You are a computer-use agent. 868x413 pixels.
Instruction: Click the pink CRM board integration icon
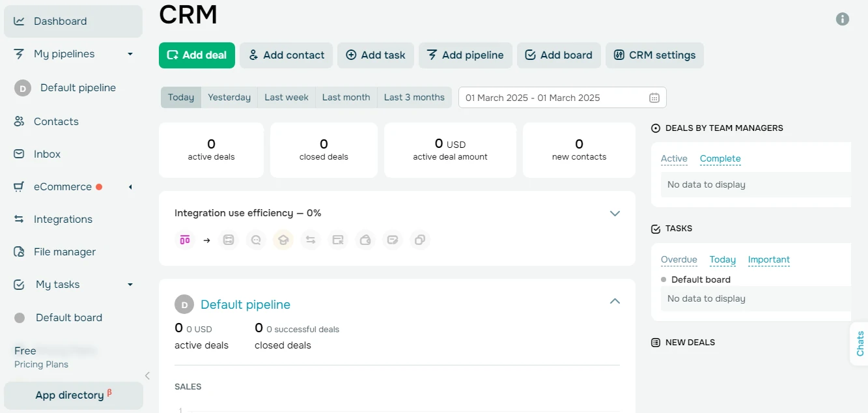click(x=185, y=240)
